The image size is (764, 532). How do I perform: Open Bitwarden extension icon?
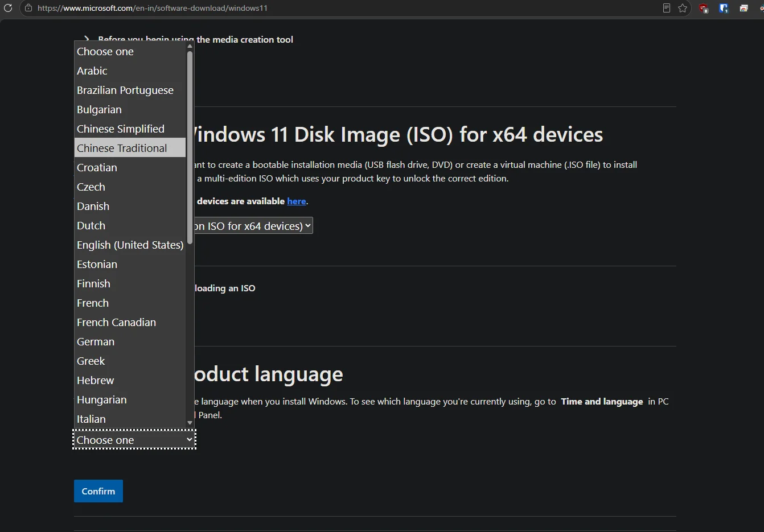[x=724, y=8]
